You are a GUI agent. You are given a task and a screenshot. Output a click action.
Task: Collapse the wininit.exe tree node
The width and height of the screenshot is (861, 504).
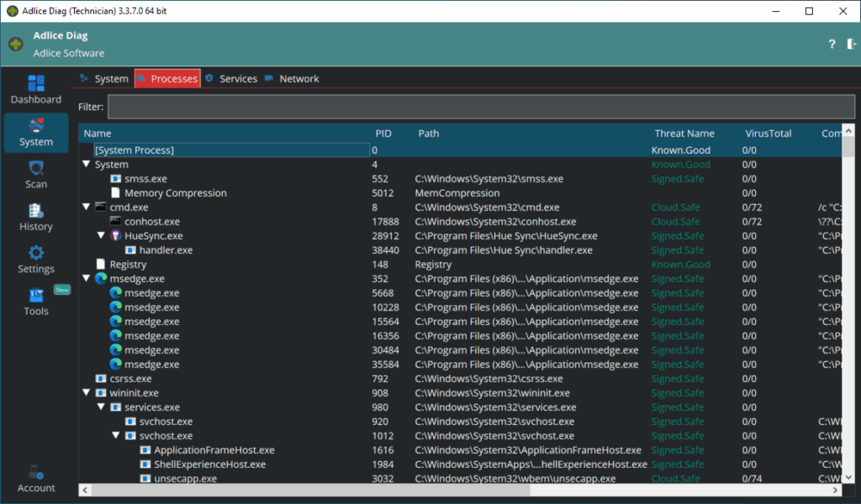pyautogui.click(x=87, y=393)
